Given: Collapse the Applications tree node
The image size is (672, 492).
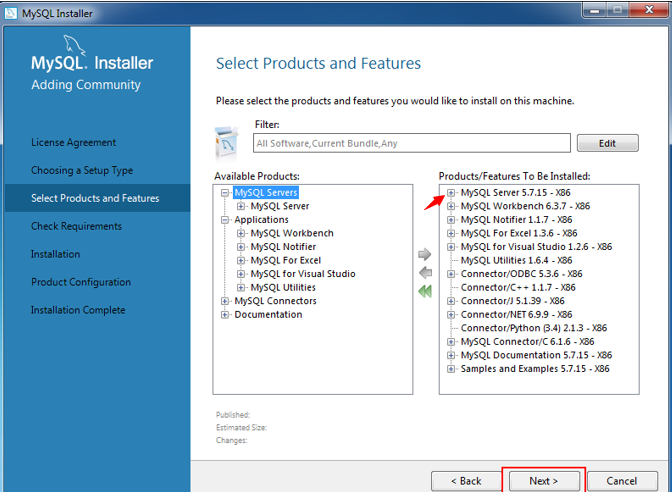Looking at the screenshot, I should [225, 220].
